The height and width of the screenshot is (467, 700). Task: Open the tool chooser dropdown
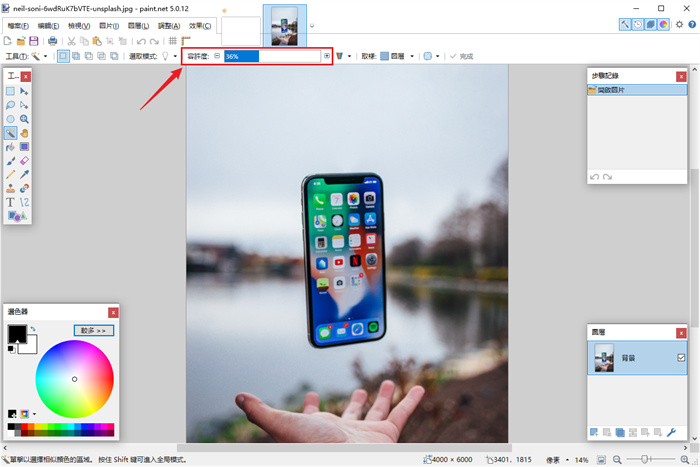[37, 56]
